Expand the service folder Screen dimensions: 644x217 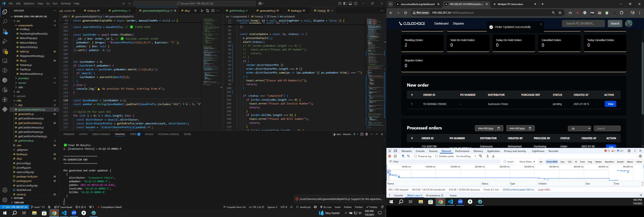[22, 83]
